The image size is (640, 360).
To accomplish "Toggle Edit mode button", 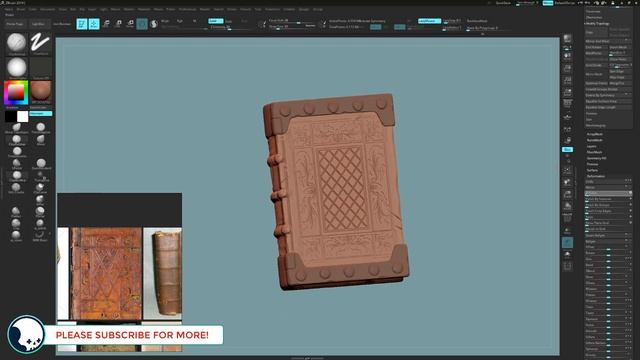I will pyautogui.click(x=82, y=24).
